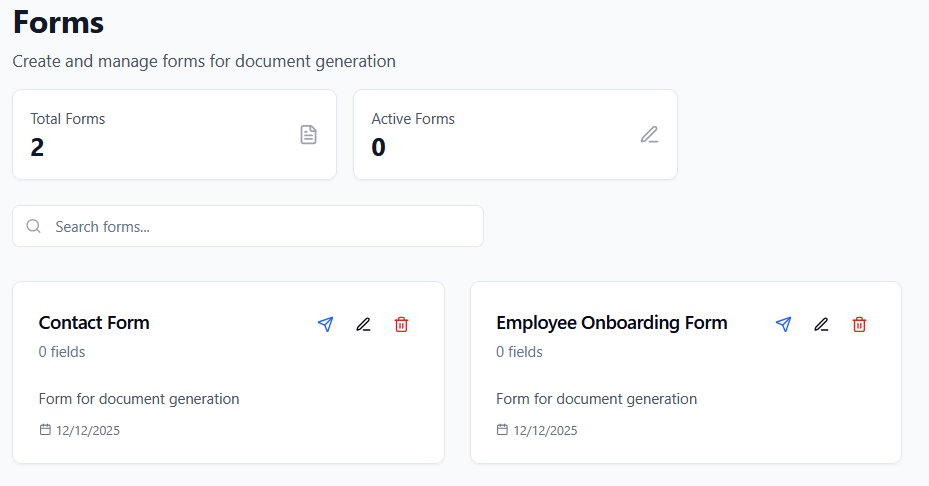929x486 pixels.
Task: Send the Employee Onboarding Form
Action: (x=783, y=324)
